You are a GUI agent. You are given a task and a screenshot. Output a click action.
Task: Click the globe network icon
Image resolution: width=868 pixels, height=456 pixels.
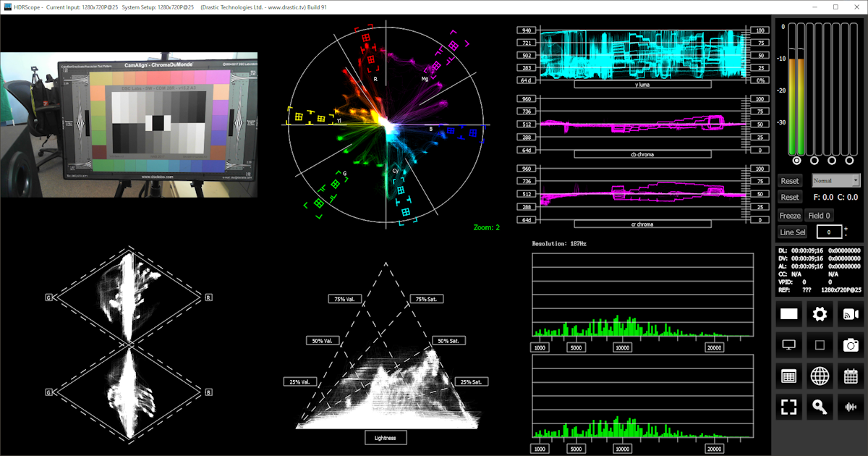[x=820, y=376]
